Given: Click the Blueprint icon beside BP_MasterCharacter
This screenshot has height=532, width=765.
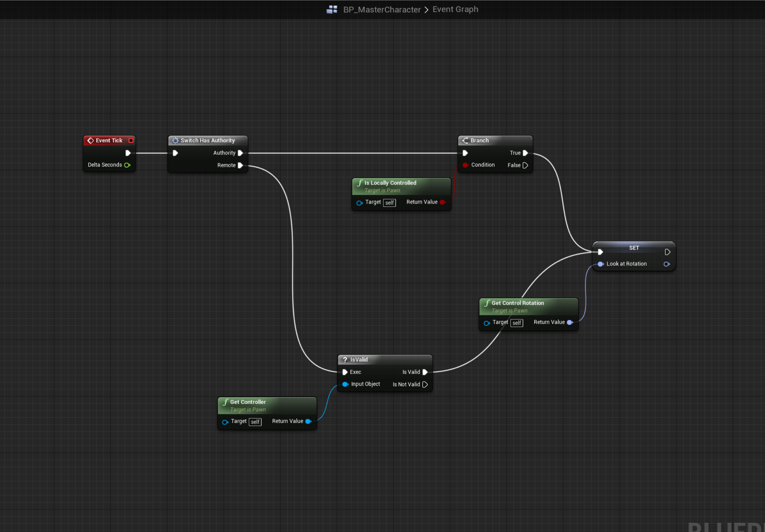Looking at the screenshot, I should pos(332,10).
